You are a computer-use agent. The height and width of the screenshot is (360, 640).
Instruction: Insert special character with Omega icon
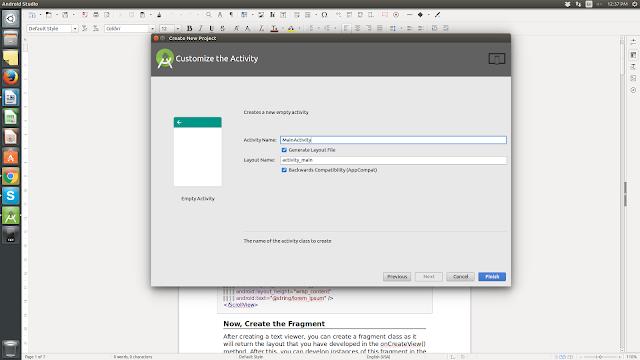pyautogui.click(x=324, y=15)
